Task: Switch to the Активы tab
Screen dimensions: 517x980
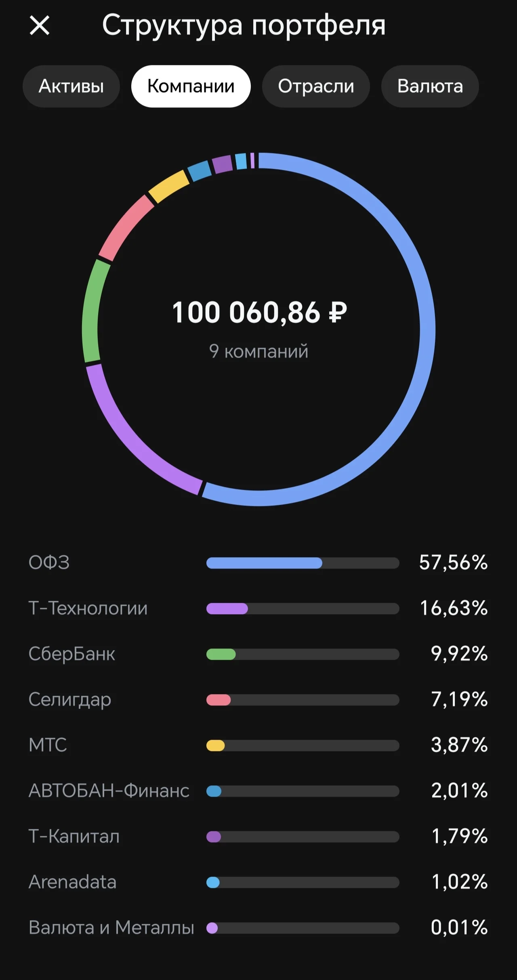Action: 71,86
